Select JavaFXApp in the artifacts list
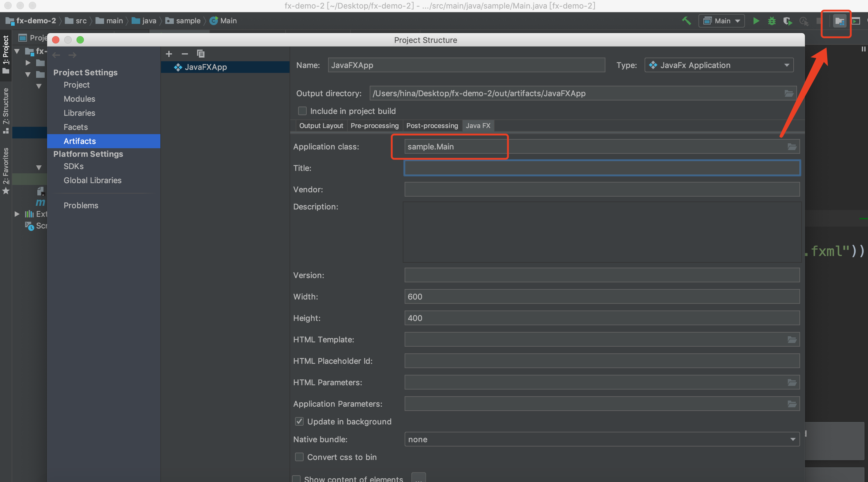The width and height of the screenshot is (868, 482). (x=225, y=67)
